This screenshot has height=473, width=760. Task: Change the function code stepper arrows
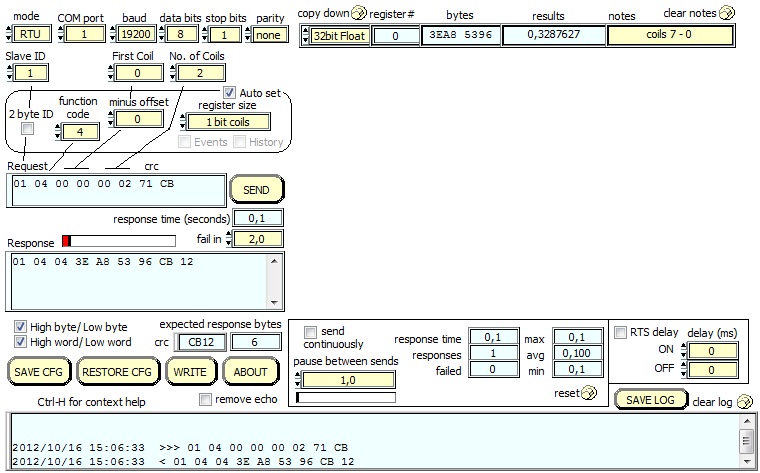pyautogui.click(x=58, y=131)
